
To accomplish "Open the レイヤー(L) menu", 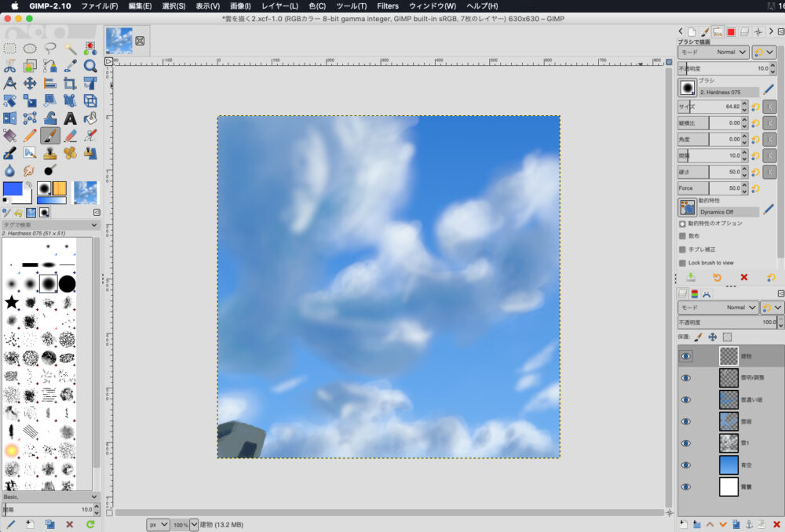I will tap(279, 5).
